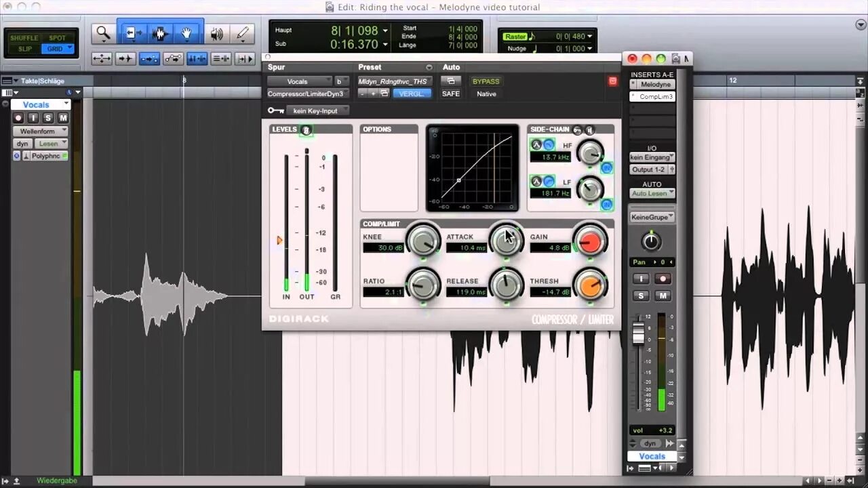Toggle plugin BYPASS
Viewport: 868px width, 488px height.
pyautogui.click(x=486, y=81)
